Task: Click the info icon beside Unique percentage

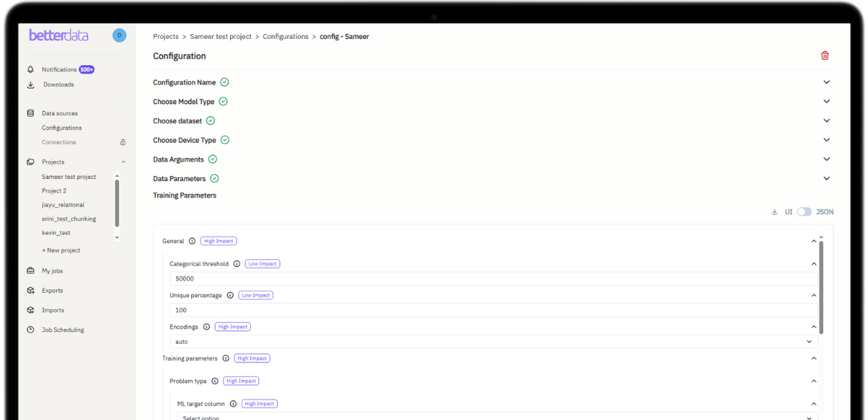Action: (230, 295)
